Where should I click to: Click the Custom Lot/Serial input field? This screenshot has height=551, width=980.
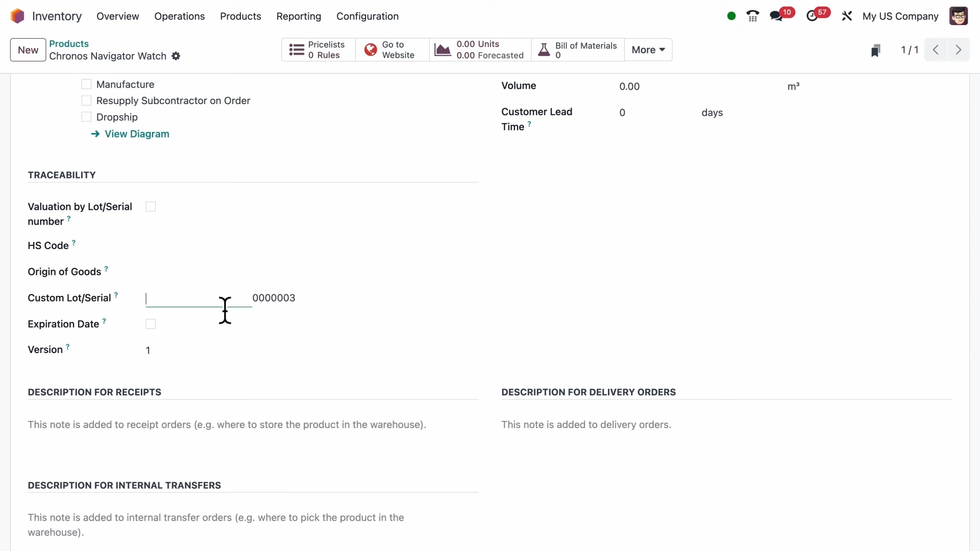tap(199, 298)
